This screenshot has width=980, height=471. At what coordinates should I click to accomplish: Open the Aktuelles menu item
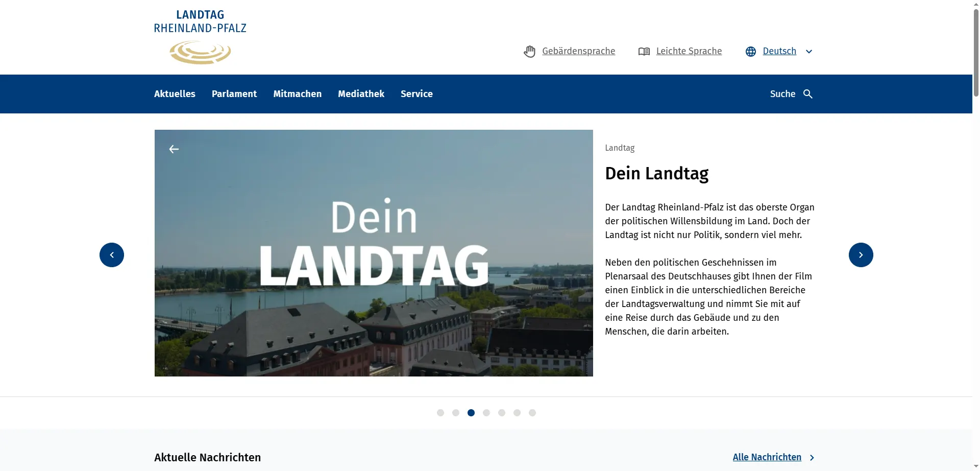pyautogui.click(x=175, y=94)
